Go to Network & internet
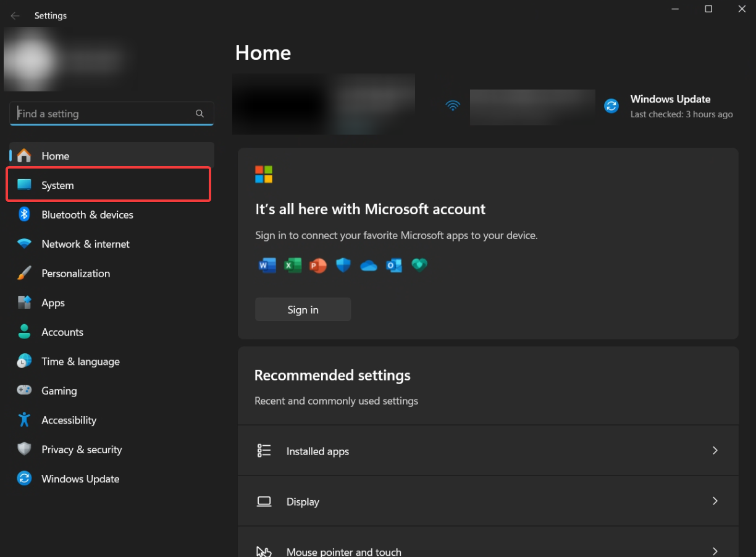 pyautogui.click(x=112, y=244)
